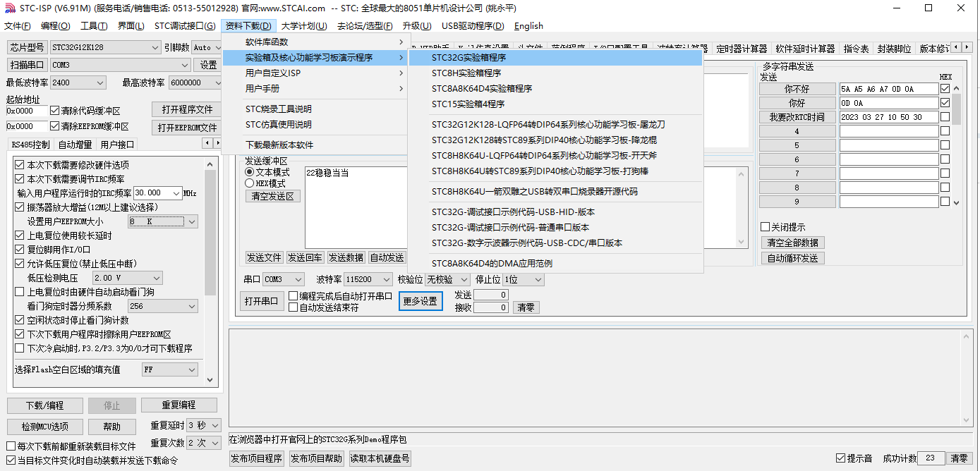Select 文本模式 radio button
Viewport: 980px width, 471px height.
pyautogui.click(x=249, y=172)
